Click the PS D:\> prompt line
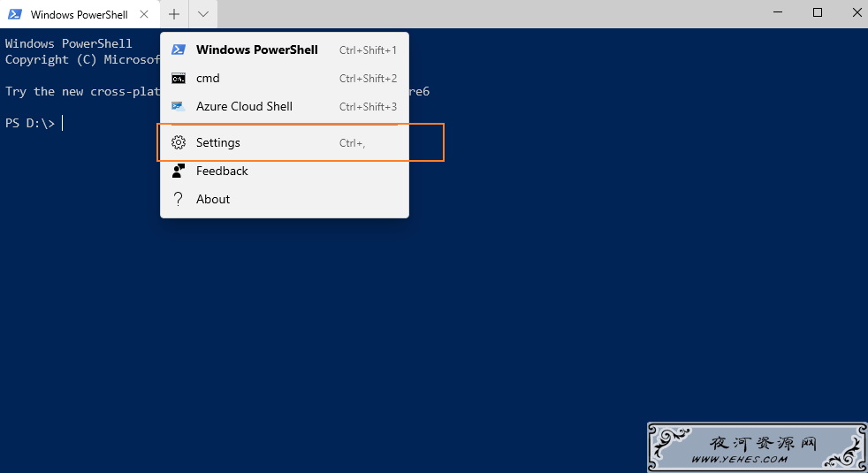This screenshot has width=868, height=473. pyautogui.click(x=34, y=123)
